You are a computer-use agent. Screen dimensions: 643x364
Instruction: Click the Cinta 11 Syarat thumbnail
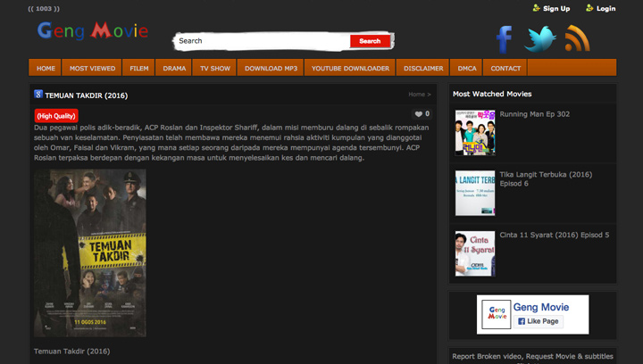(475, 253)
